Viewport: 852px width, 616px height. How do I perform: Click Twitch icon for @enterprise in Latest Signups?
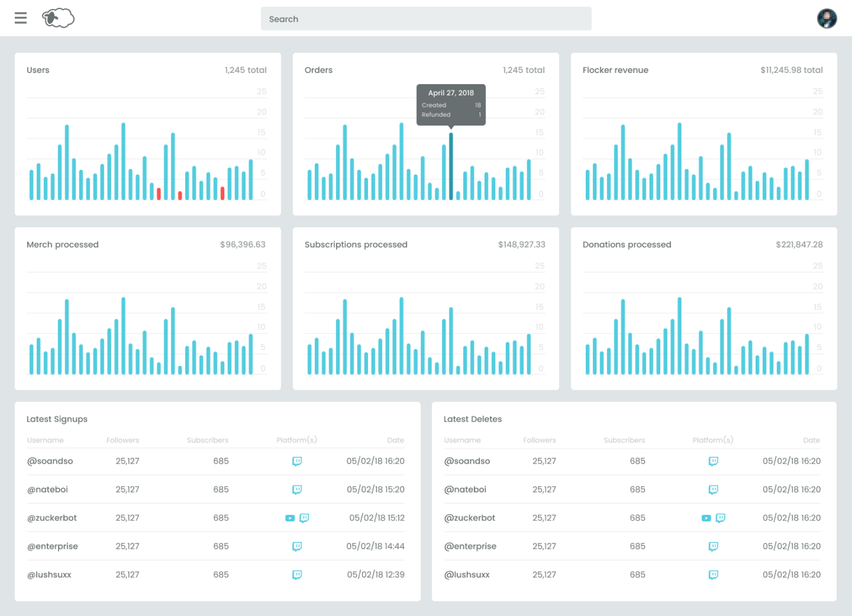tap(297, 546)
